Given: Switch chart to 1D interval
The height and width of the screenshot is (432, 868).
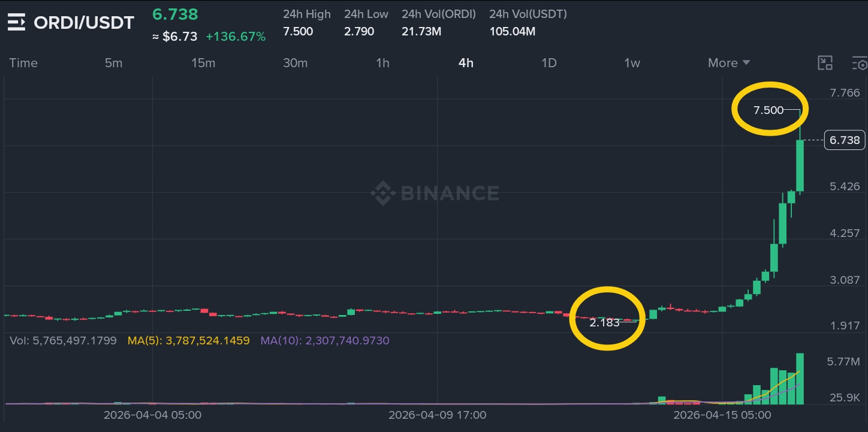Looking at the screenshot, I should pyautogui.click(x=548, y=63).
